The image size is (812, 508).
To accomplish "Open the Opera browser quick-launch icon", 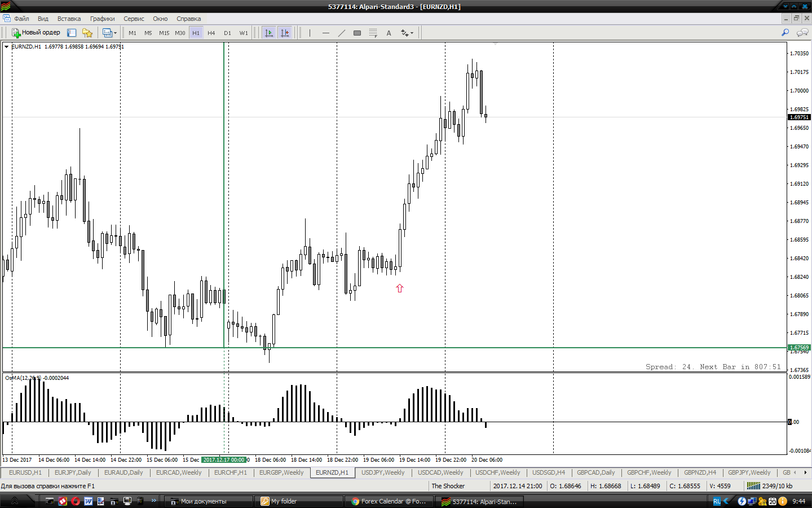I will (76, 501).
